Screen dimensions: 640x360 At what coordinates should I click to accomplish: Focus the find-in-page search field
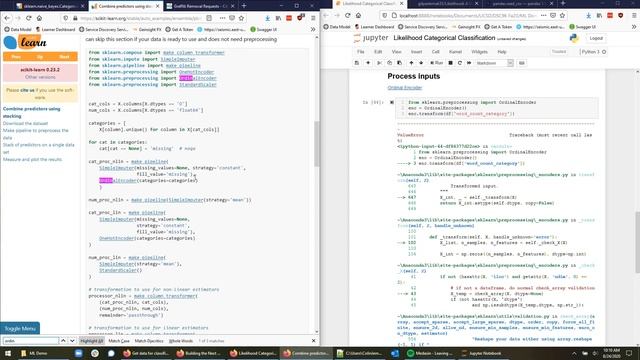31,341
